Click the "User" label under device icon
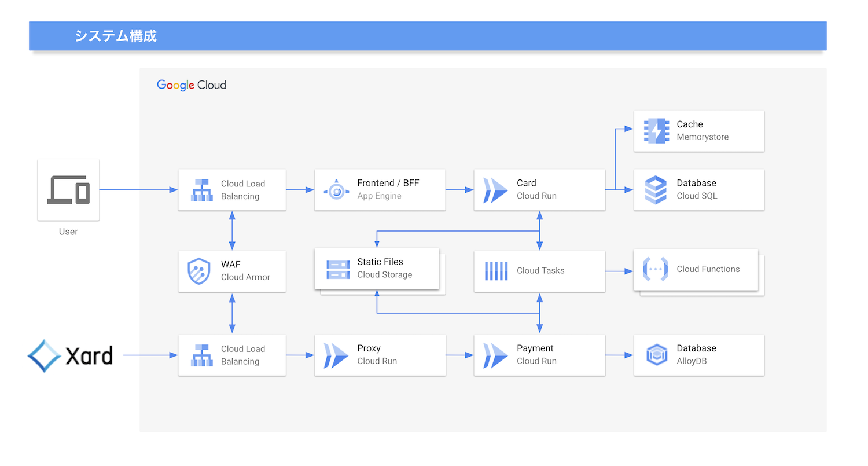 point(68,232)
